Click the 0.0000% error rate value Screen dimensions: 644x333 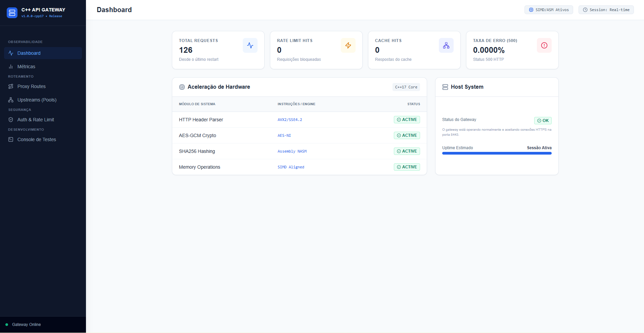pyautogui.click(x=489, y=50)
